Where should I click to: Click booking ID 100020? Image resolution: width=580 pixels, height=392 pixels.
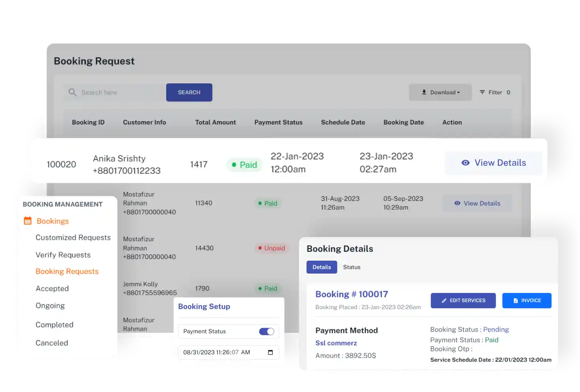61,165
